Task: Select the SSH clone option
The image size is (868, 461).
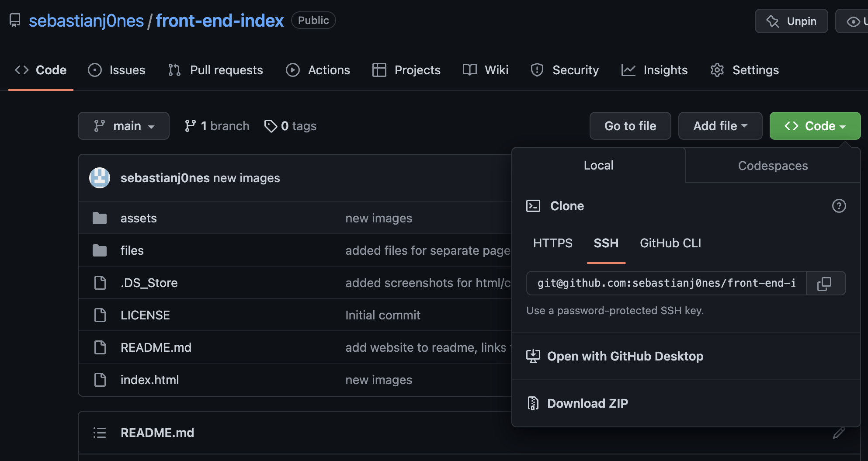Action: pyautogui.click(x=606, y=243)
